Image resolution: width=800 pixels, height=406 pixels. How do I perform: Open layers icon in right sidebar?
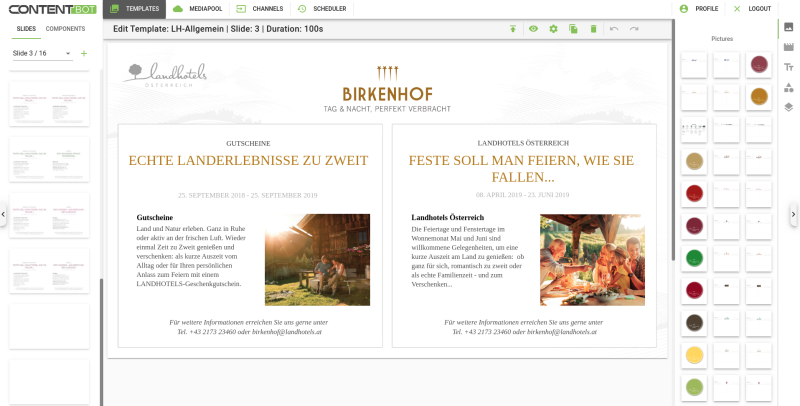(x=789, y=107)
